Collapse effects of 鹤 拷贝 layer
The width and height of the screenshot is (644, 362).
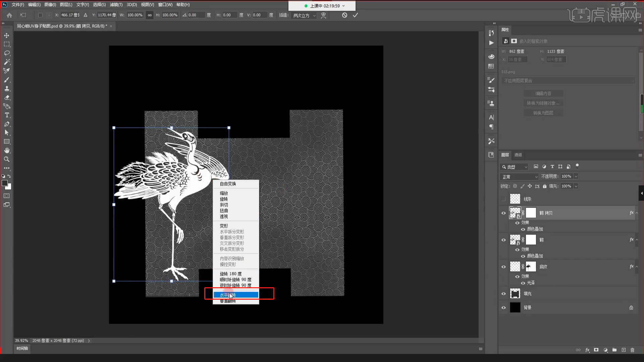(x=637, y=213)
